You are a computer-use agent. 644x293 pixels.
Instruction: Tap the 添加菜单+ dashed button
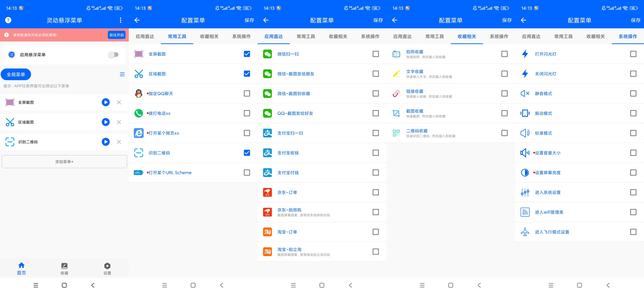coord(64,162)
